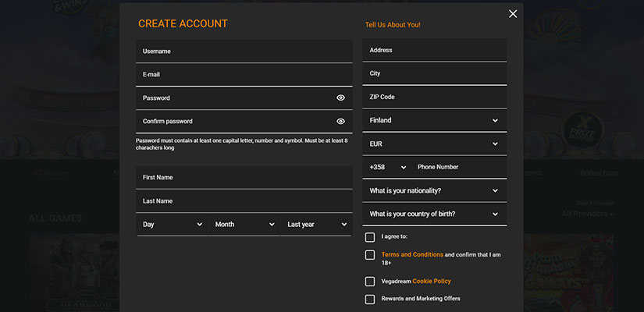Open the Day dropdown

coord(171,225)
